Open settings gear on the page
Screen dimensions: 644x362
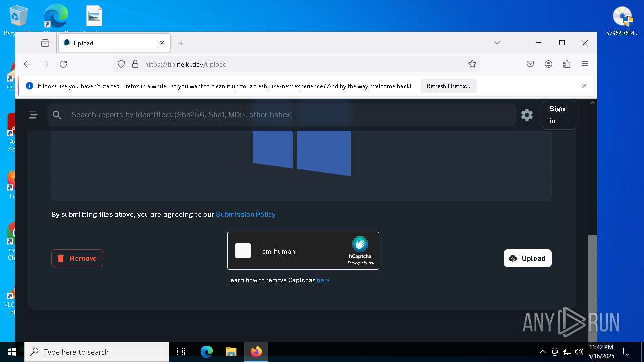pos(527,115)
